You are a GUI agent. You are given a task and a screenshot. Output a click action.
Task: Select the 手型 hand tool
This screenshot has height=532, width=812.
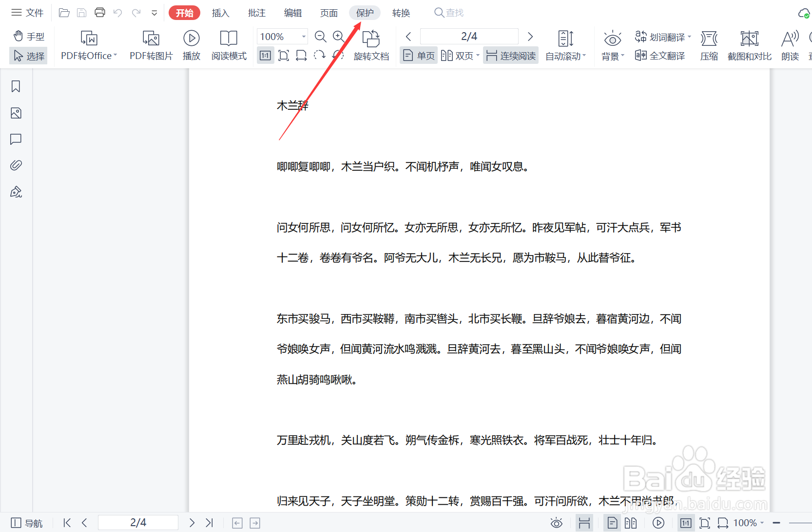point(29,37)
